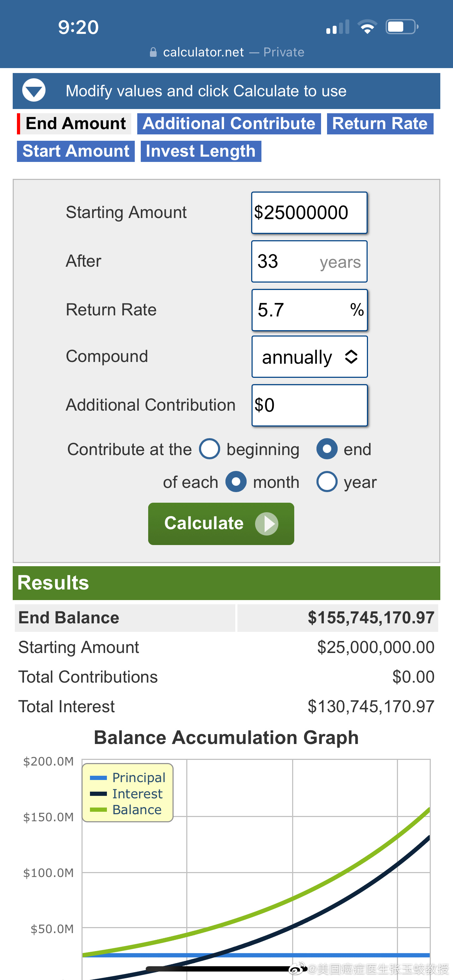Screen dimensions: 453x980
Task: Open the Compound frequency dropdown
Action: click(310, 357)
